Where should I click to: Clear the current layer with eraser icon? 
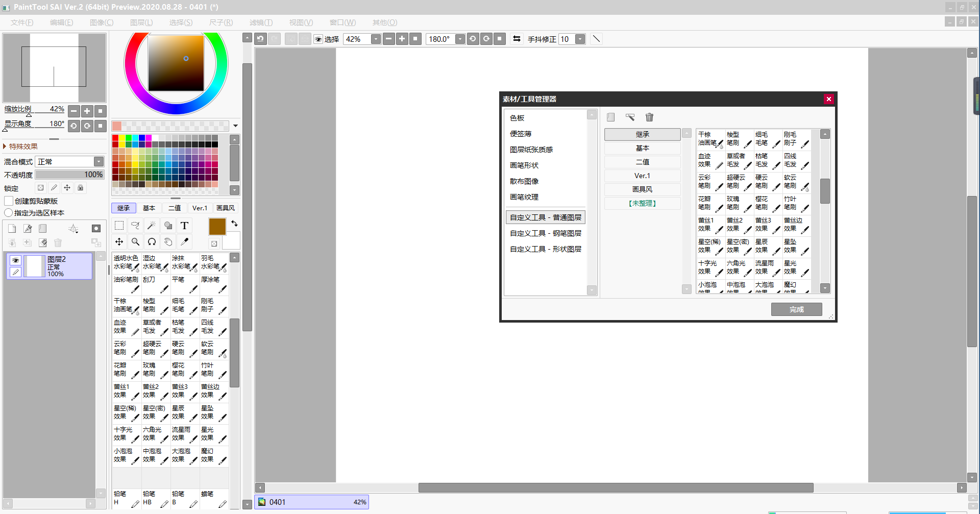pos(43,243)
